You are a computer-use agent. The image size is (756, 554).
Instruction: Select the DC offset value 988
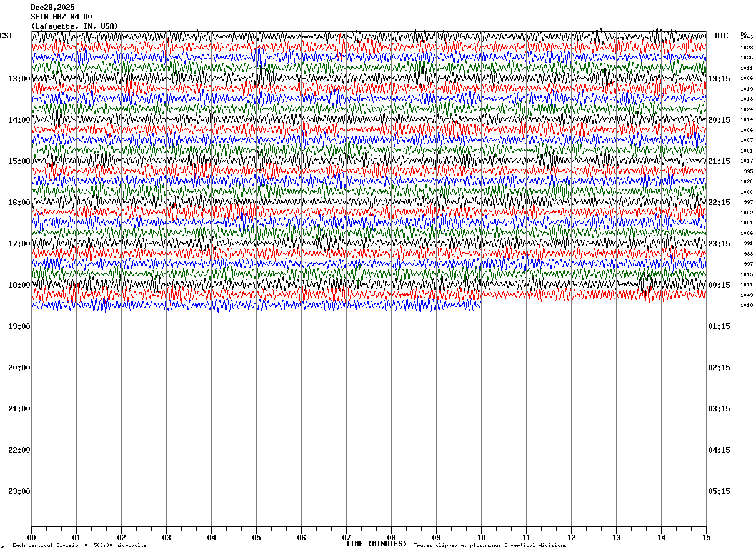pyautogui.click(x=748, y=254)
